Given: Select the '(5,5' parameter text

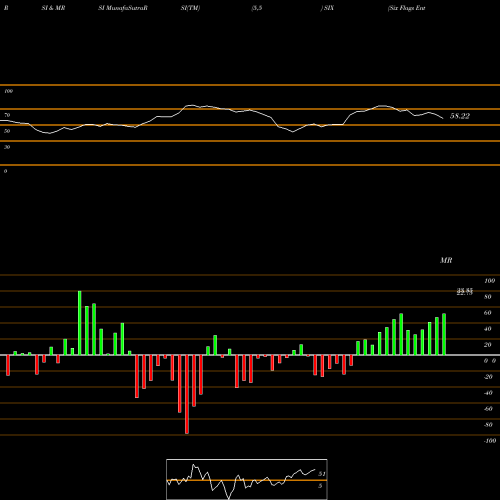Looking at the screenshot, I should [x=257, y=8].
